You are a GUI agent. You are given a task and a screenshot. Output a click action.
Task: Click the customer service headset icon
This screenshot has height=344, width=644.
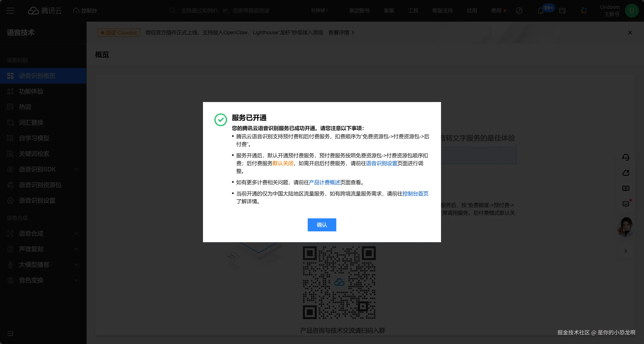coord(626,157)
